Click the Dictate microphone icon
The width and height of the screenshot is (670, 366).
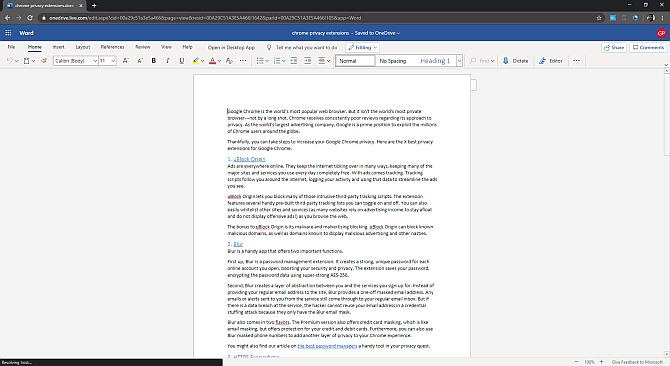coord(505,61)
